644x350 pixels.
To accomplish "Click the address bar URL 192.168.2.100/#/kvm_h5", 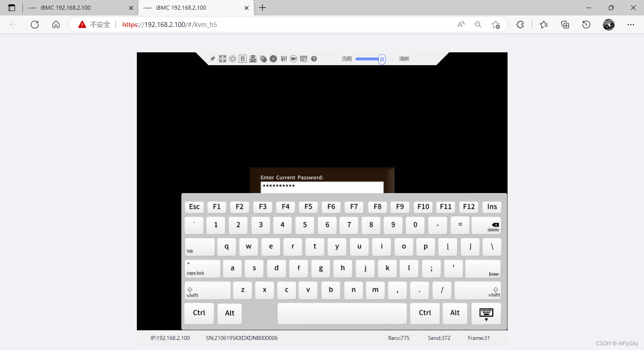I will click(x=169, y=25).
